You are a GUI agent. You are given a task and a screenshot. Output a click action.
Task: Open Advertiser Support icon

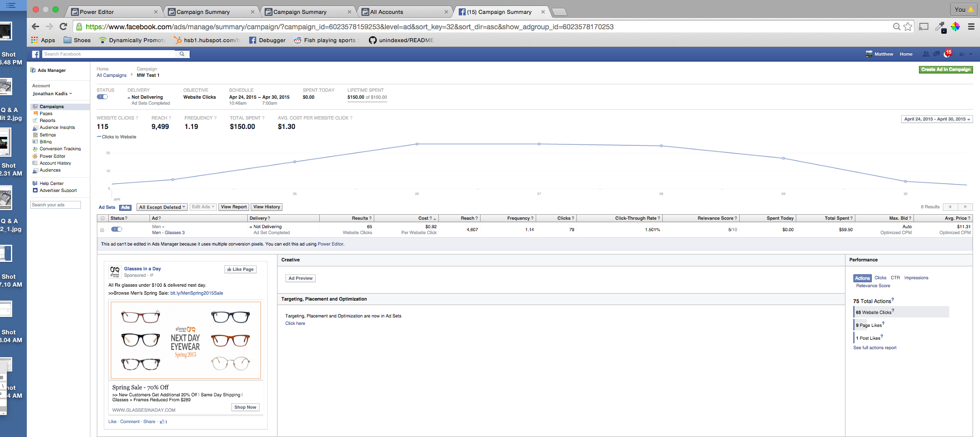[x=35, y=190]
